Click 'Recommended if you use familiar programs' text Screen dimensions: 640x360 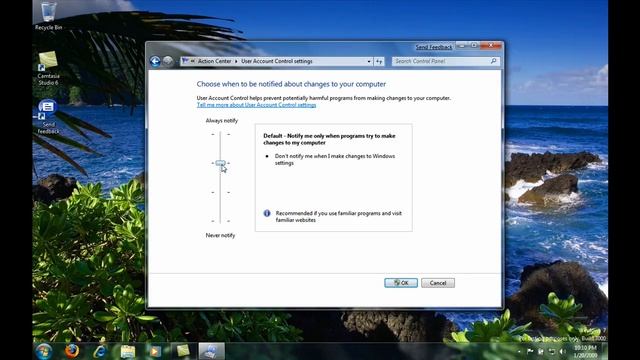click(338, 216)
